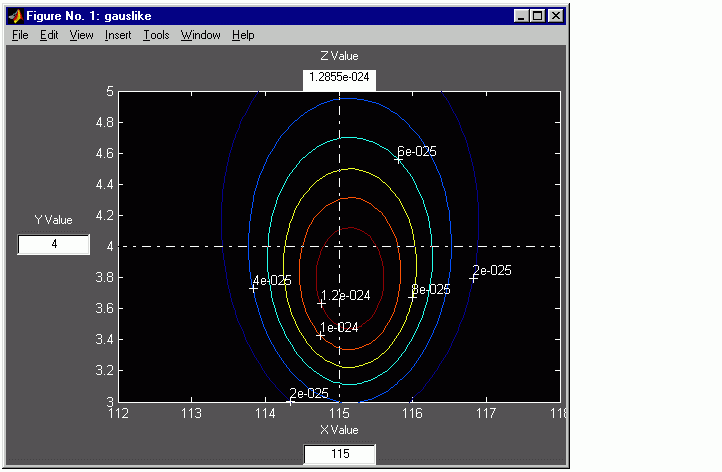This screenshot has height=472, width=722.
Task: Click the X Value input field
Action: (339, 455)
